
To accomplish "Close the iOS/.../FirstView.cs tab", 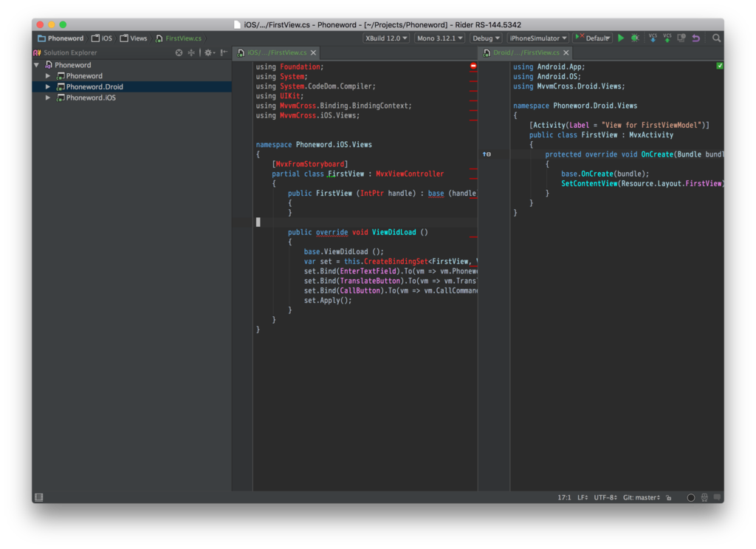I will [x=313, y=52].
